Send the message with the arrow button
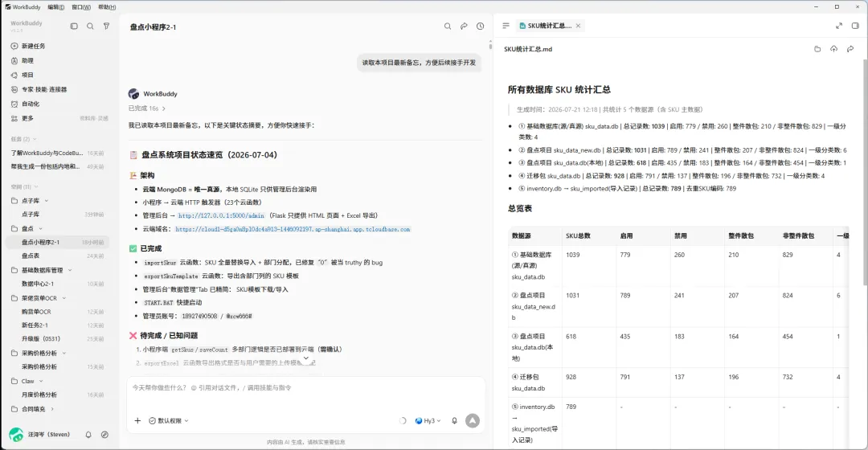Image resolution: width=868 pixels, height=450 pixels. pyautogui.click(x=473, y=420)
